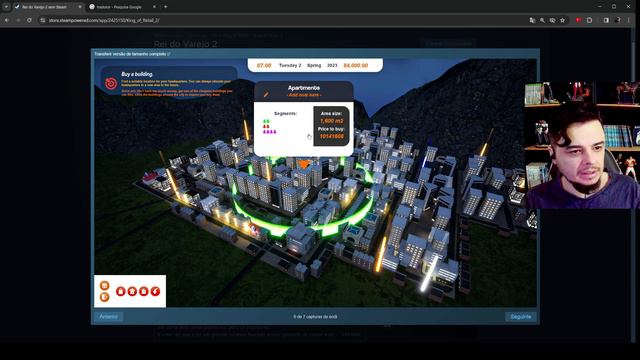
Task: Click the pencil edit icon beside Apartments
Action: click(x=266, y=94)
